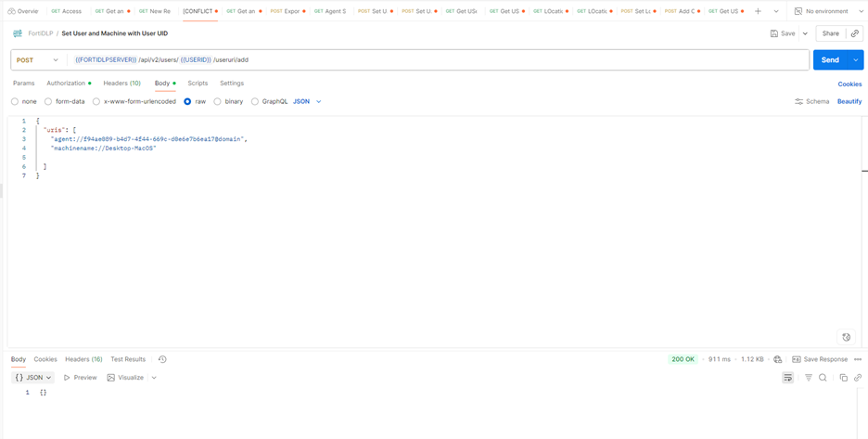Expand the tab overflow chevron
This screenshot has height=439, width=868.
776,11
